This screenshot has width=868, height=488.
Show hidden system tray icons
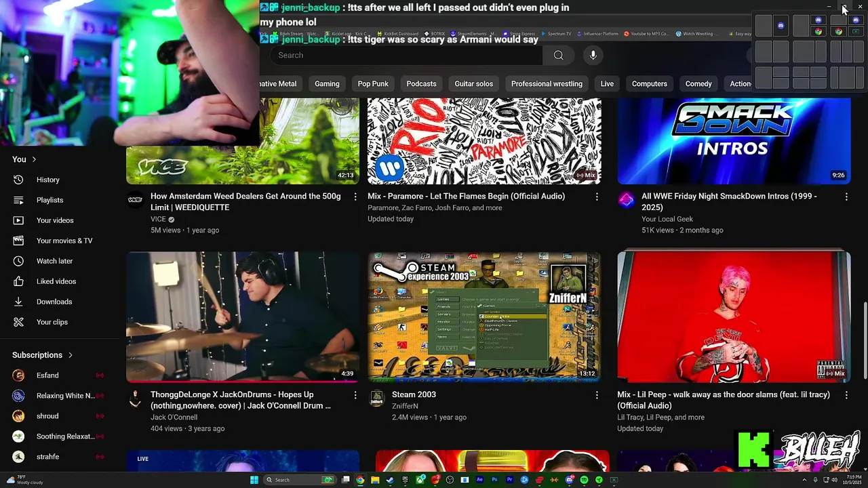[805, 480]
